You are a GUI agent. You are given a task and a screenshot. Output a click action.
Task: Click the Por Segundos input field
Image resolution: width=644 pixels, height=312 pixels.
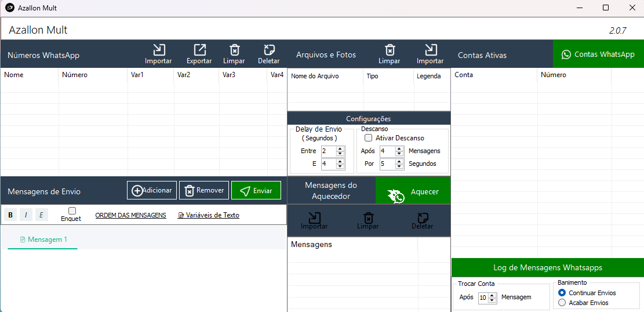[388, 164]
